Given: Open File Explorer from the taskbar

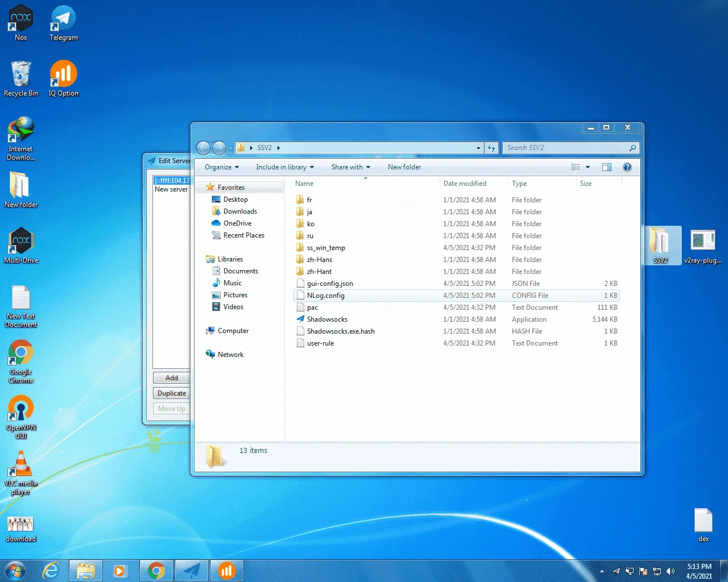Looking at the screenshot, I should (86, 571).
